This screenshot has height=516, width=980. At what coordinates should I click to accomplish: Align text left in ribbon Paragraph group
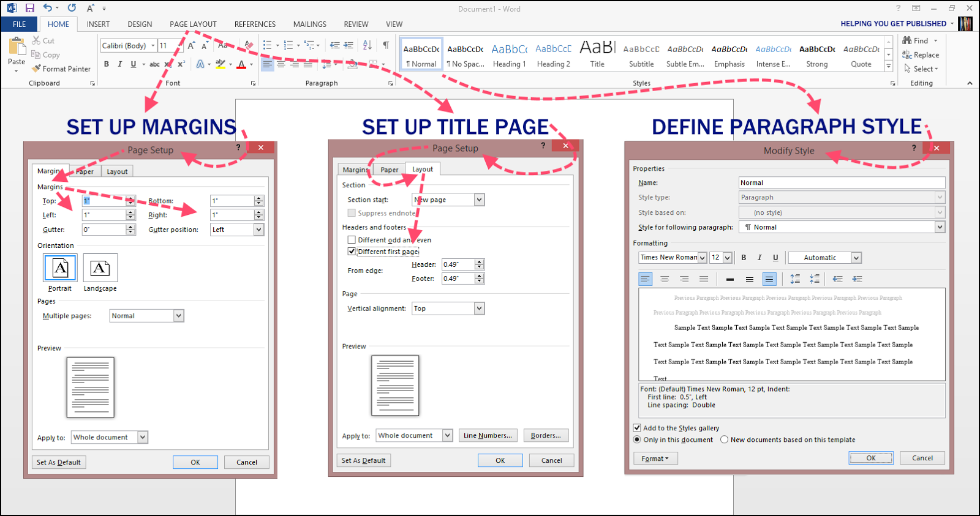pos(268,64)
